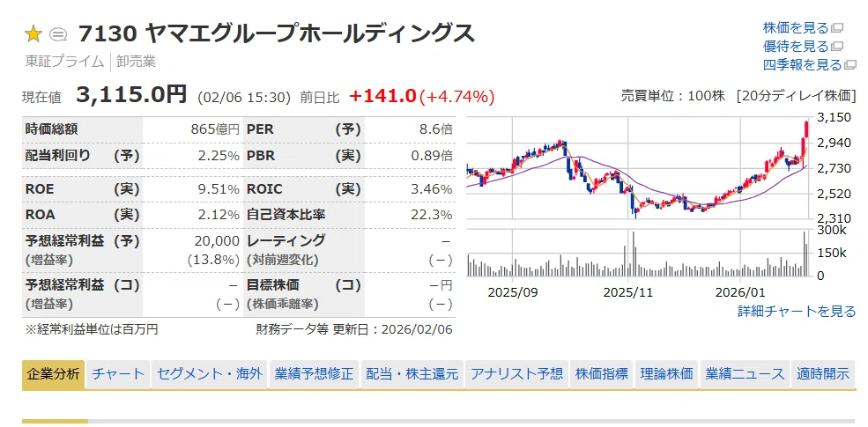Switch to the チャート tab

(x=118, y=374)
